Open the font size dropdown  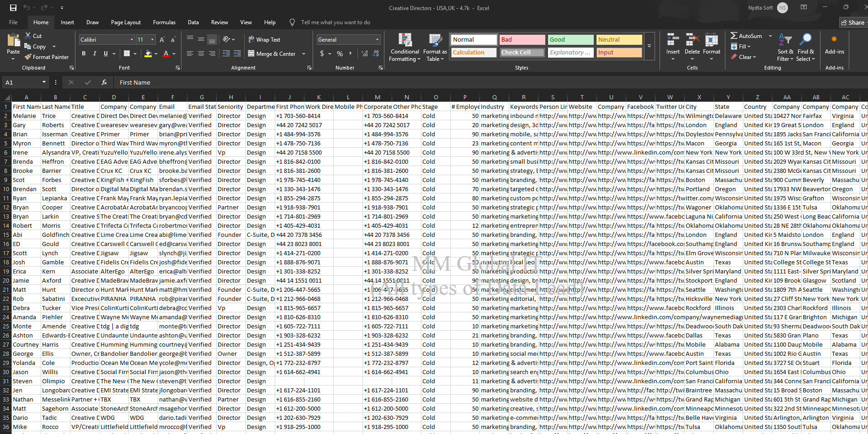click(152, 40)
